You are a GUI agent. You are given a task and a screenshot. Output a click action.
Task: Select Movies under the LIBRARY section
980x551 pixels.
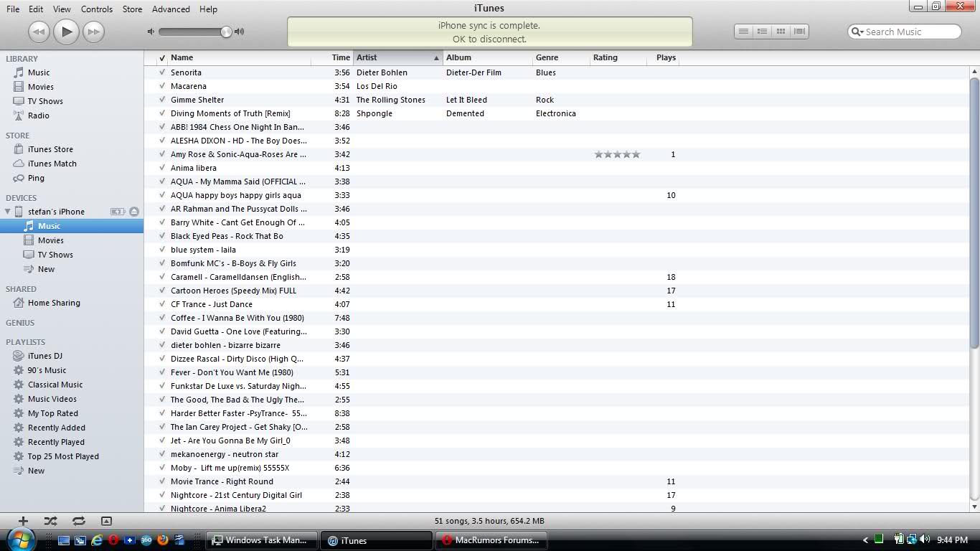coord(40,87)
